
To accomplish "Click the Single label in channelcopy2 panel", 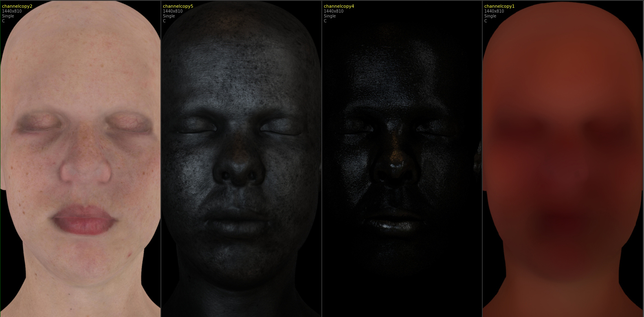I will click(x=8, y=16).
